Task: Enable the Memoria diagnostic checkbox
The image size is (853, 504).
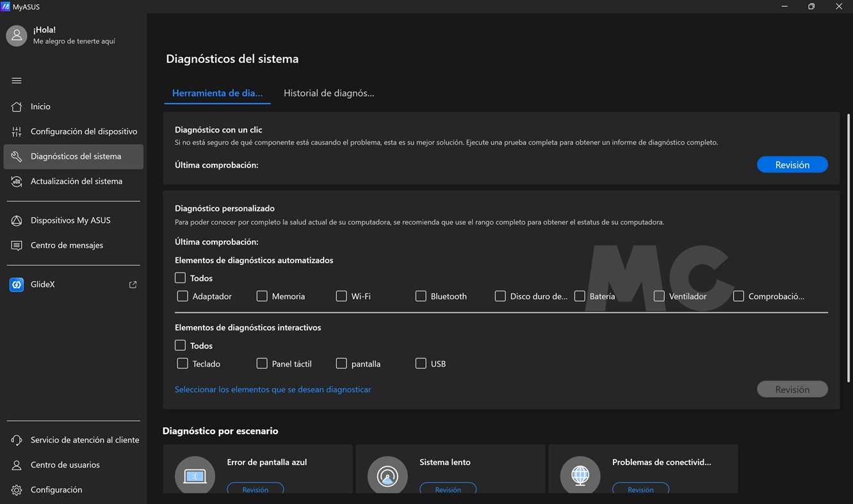Action: pyautogui.click(x=262, y=296)
